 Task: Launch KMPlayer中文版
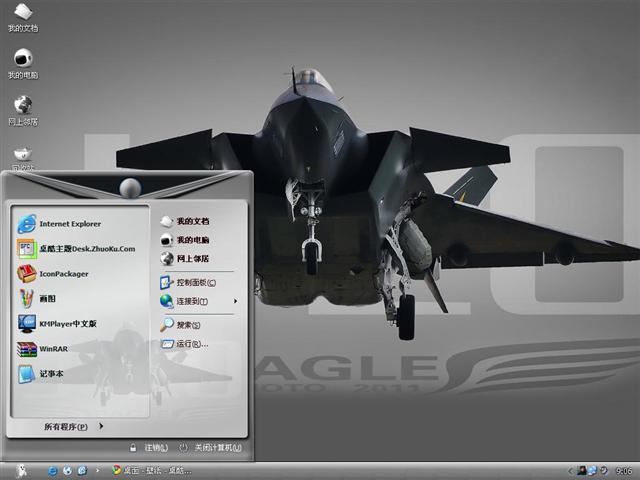pyautogui.click(x=57, y=323)
